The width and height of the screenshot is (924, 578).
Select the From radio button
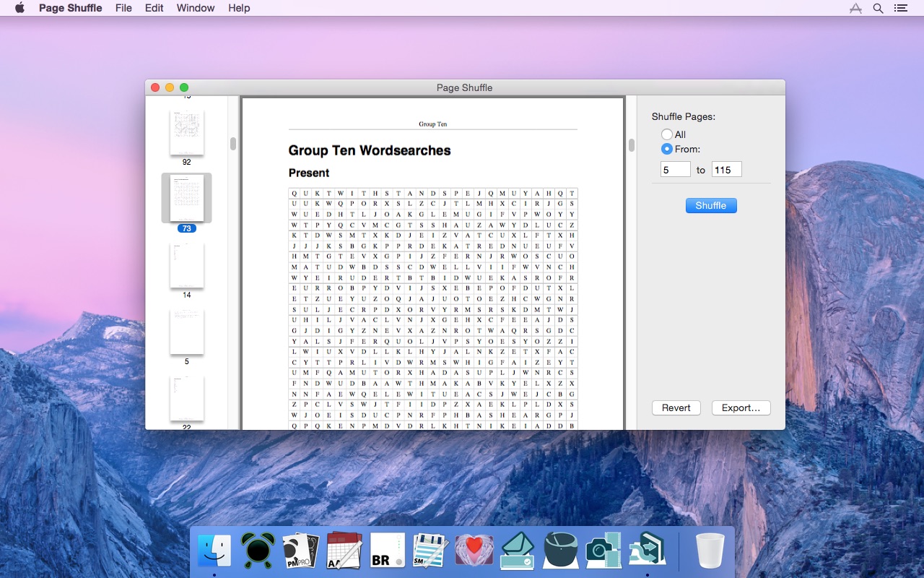[667, 149]
